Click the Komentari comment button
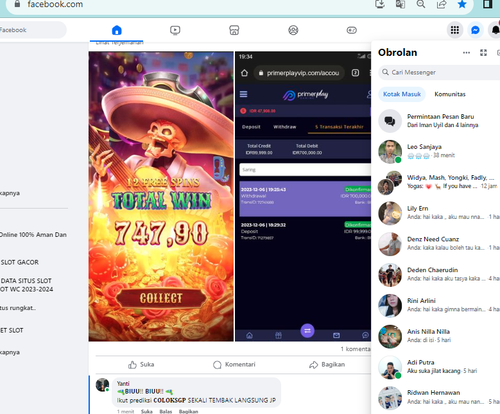 (234, 365)
